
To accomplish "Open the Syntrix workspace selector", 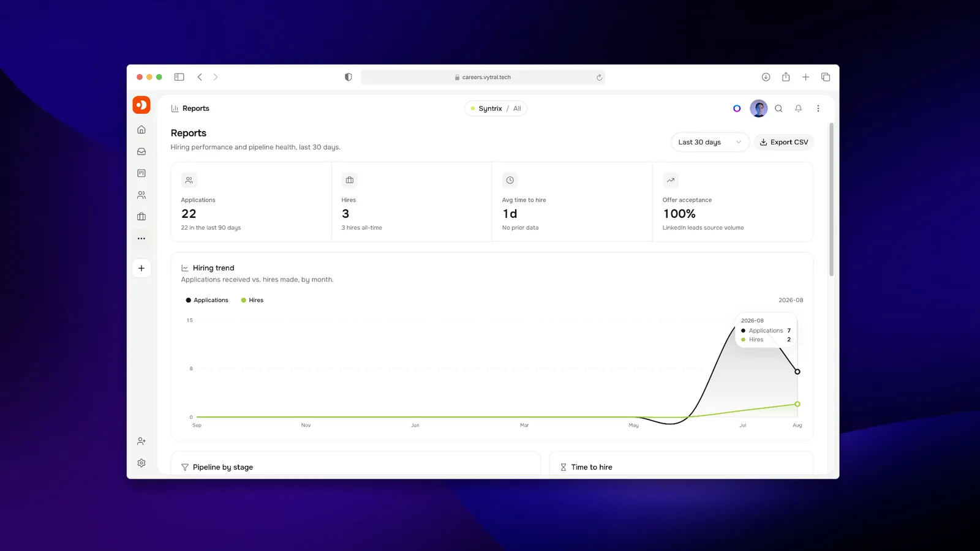I will coord(486,108).
